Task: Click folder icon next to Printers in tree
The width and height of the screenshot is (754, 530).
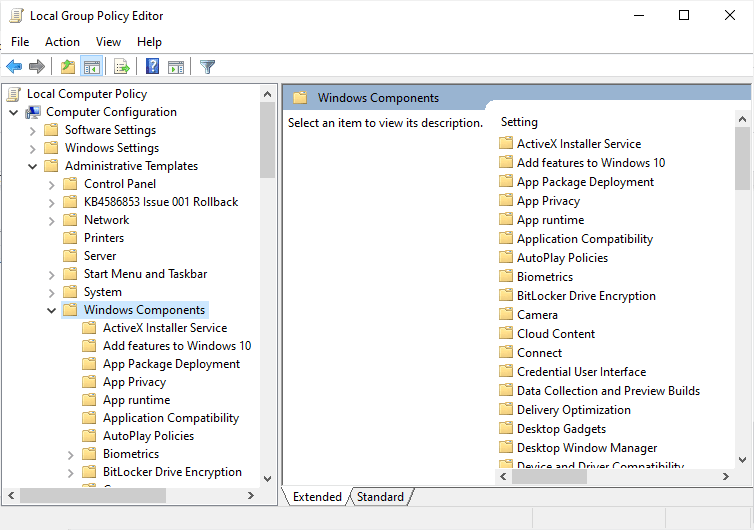Action: click(x=70, y=238)
